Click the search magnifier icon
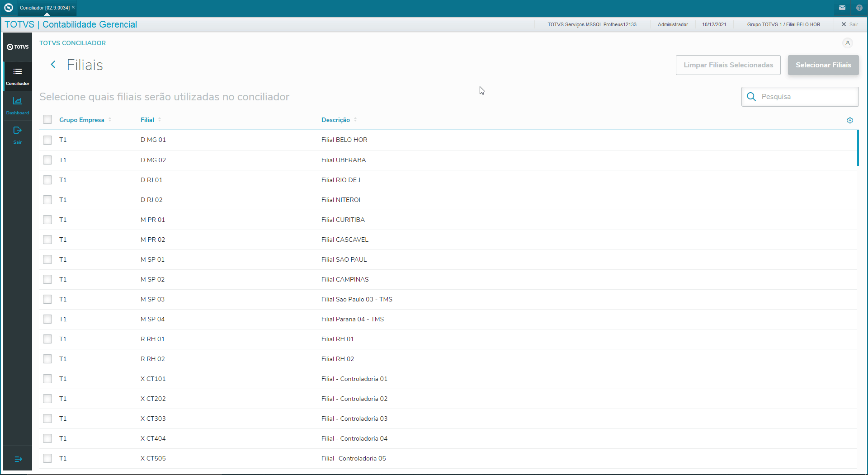This screenshot has width=868, height=475. tap(751, 97)
